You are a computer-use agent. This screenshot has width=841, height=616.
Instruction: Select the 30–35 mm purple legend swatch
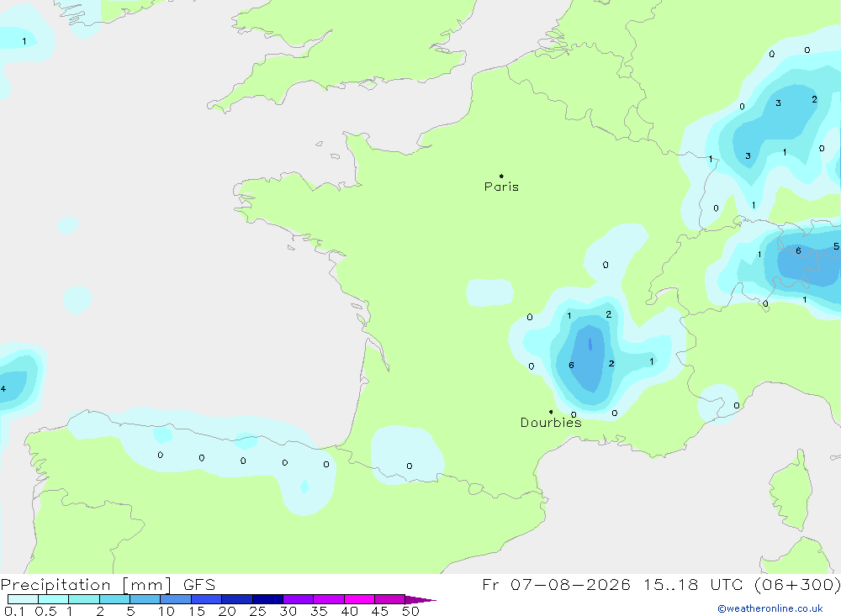(x=299, y=599)
